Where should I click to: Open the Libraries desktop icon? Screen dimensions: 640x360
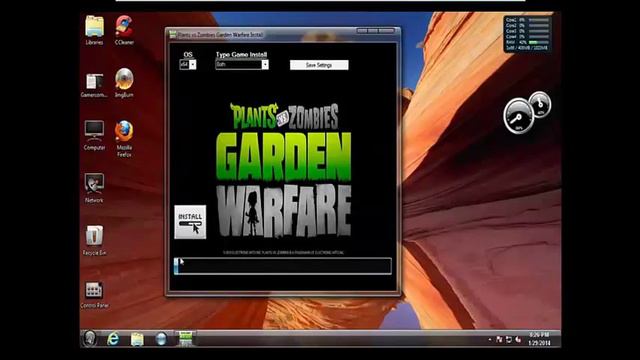pyautogui.click(x=94, y=30)
